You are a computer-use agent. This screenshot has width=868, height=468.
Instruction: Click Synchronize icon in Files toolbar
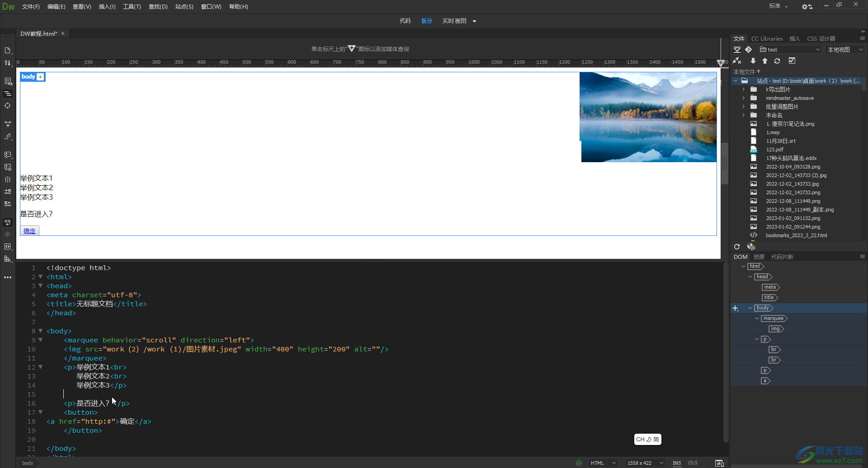(777, 61)
